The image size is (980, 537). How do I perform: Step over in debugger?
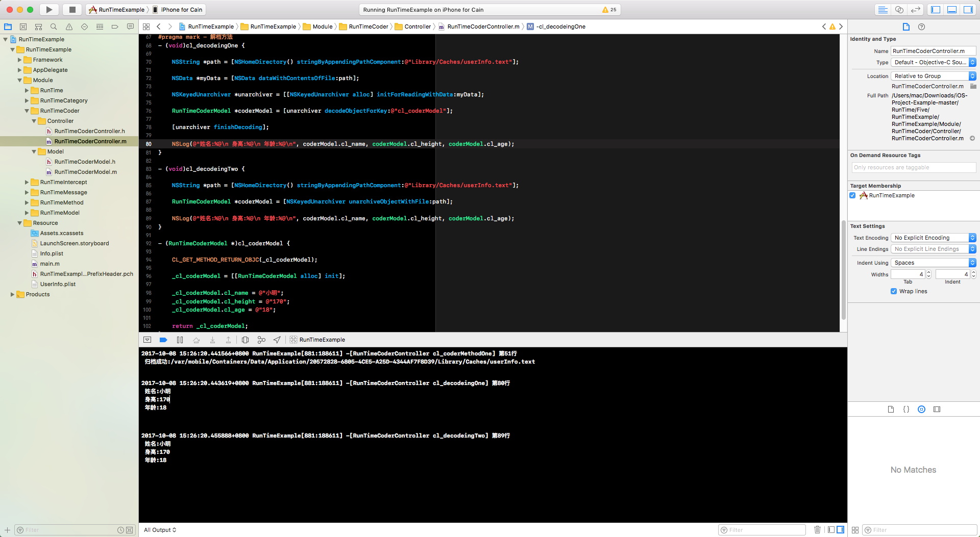[196, 340]
